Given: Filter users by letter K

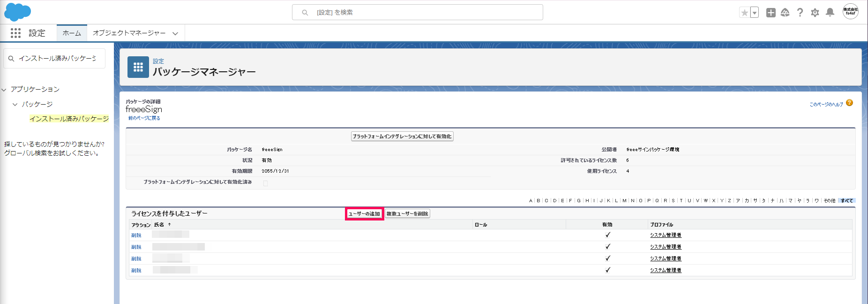Looking at the screenshot, I should tap(608, 201).
